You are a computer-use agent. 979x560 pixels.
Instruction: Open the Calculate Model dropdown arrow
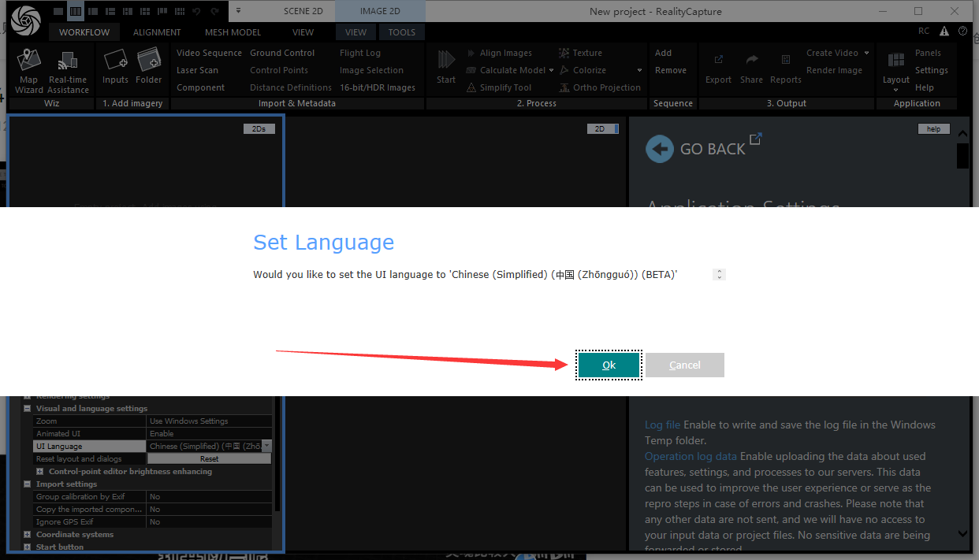click(551, 70)
